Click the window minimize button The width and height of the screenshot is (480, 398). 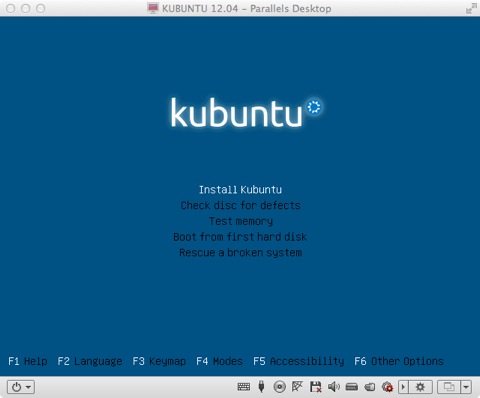coord(26,8)
